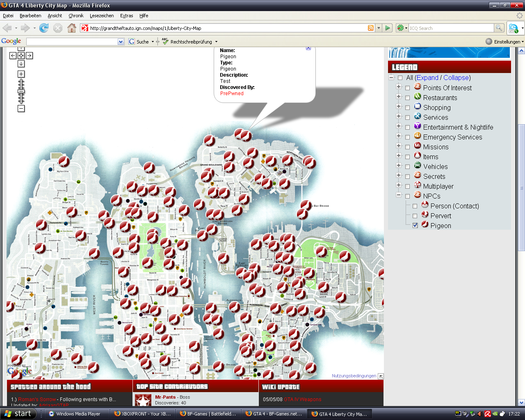The width and height of the screenshot is (525, 420).
Task: Open the Chronik menu
Action: (76, 16)
